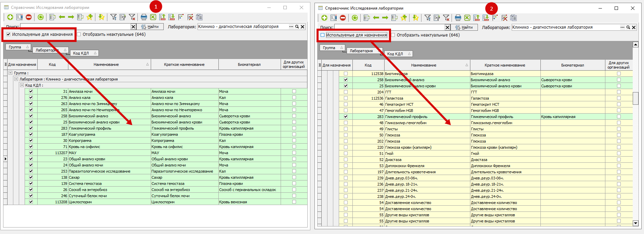
Task: Uncheck 'Для назначения' for Гликемический профиль, right window
Action: click(x=346, y=117)
